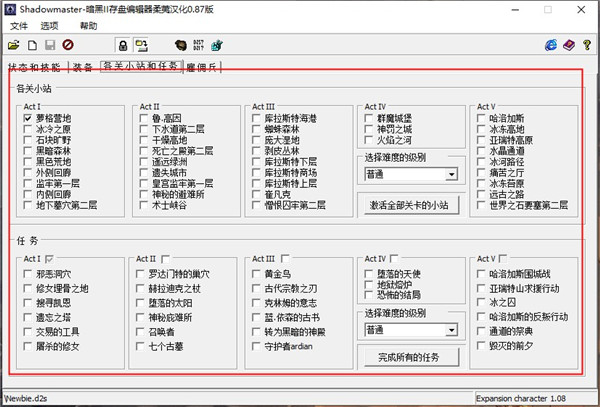
Task: Check the 遗失城市 waypoint checkbox
Action: pos(144,173)
